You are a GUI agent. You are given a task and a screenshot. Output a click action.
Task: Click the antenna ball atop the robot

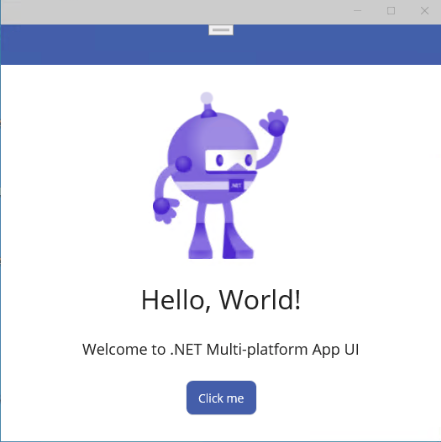tap(207, 98)
